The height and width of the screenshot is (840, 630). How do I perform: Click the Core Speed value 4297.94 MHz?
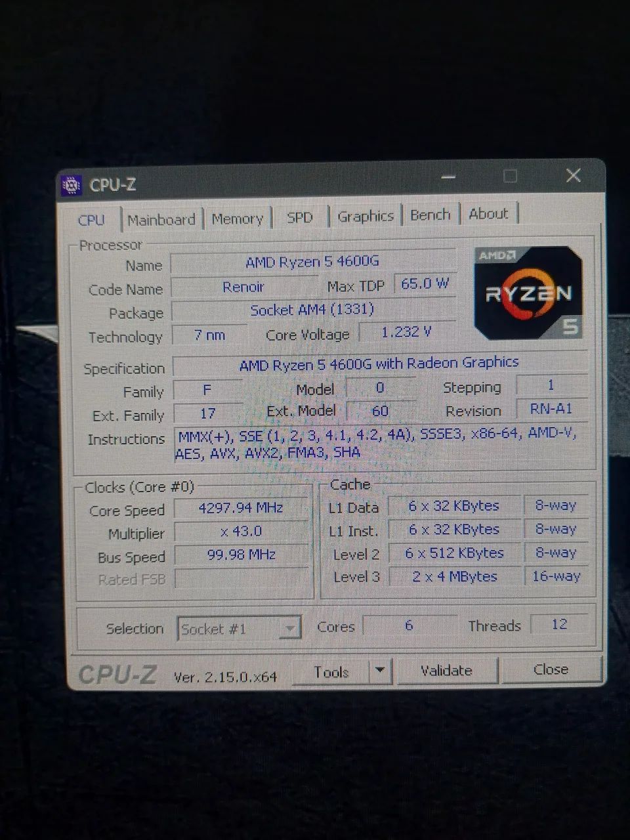click(241, 509)
